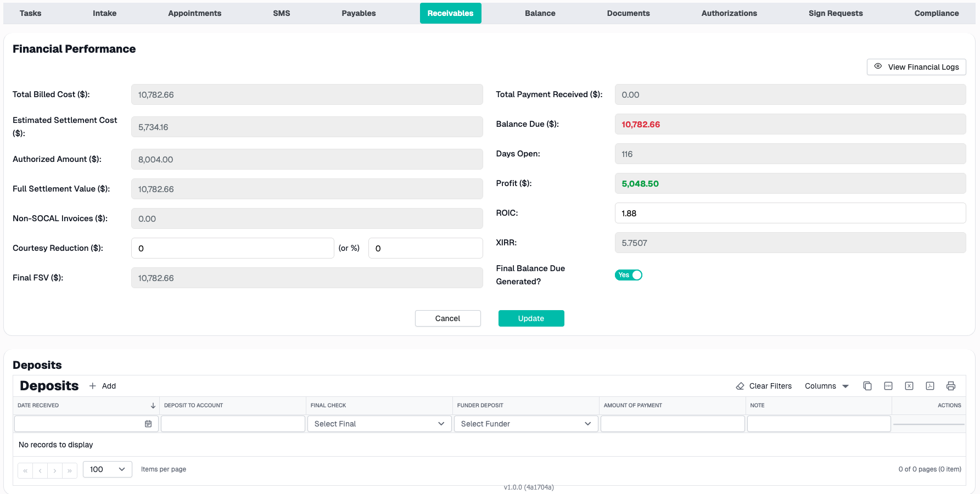Export deposits table as PDF
This screenshot has width=980, height=494.
tap(930, 386)
